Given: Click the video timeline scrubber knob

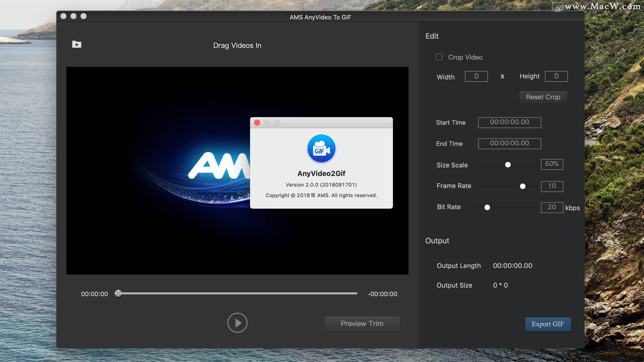Looking at the screenshot, I should tap(118, 293).
